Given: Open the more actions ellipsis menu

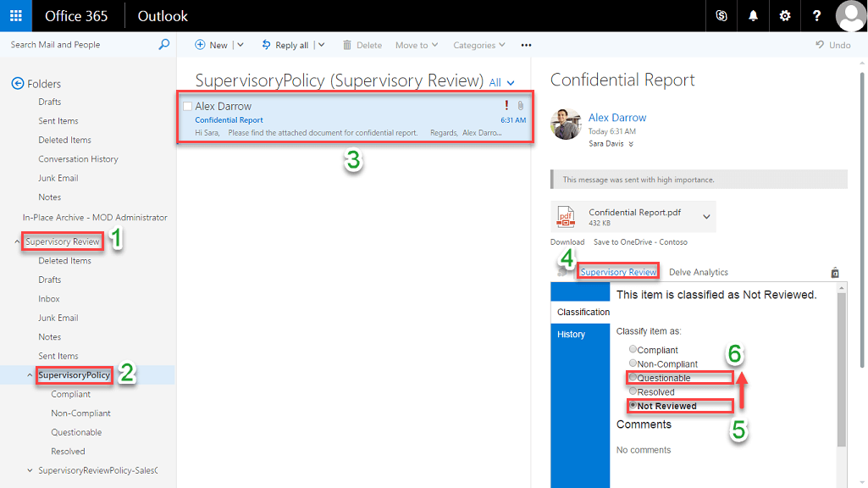Looking at the screenshot, I should 526,45.
